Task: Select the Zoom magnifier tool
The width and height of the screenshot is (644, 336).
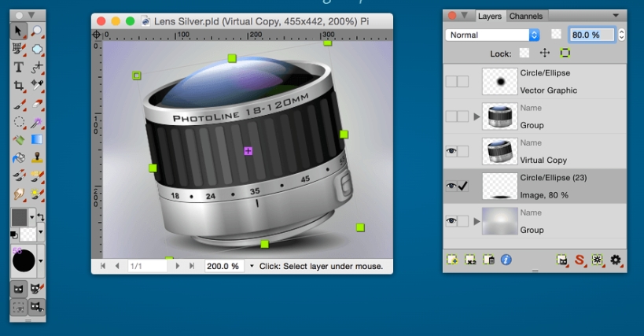Action: [37, 31]
